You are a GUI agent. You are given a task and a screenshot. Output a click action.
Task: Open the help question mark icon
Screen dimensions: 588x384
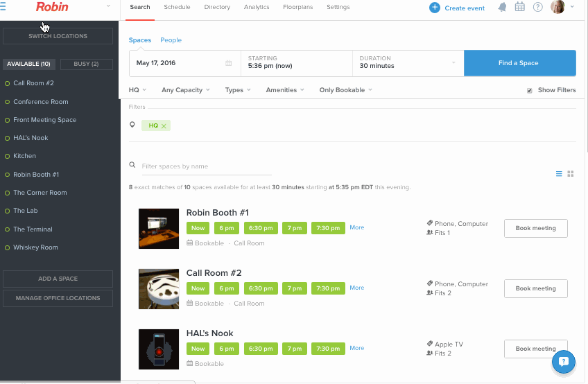[x=538, y=7]
